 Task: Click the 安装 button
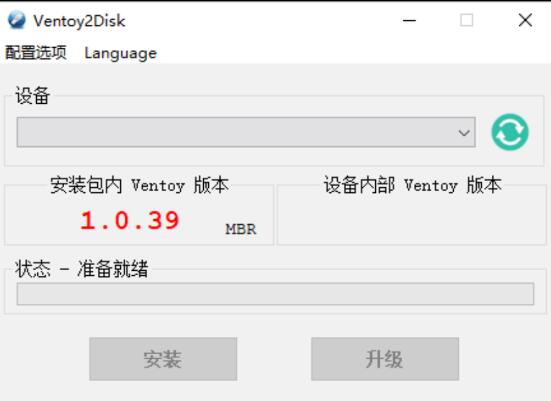(x=163, y=359)
